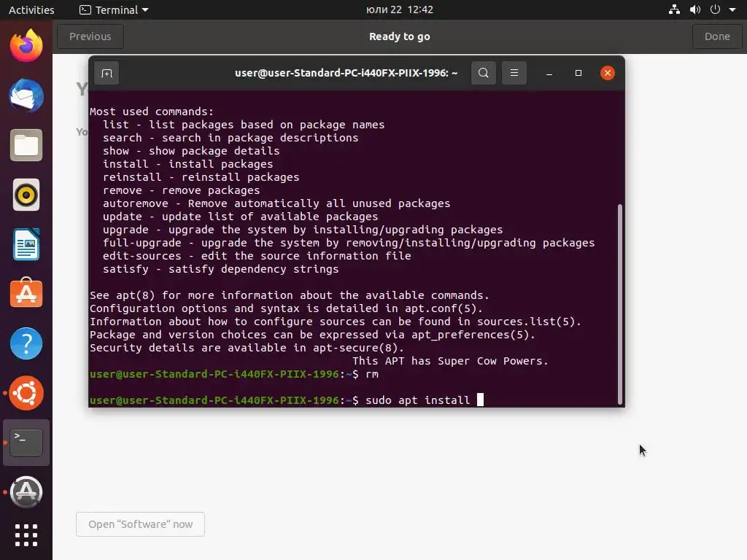
Task: Open the terminal hamburger menu
Action: tap(514, 73)
